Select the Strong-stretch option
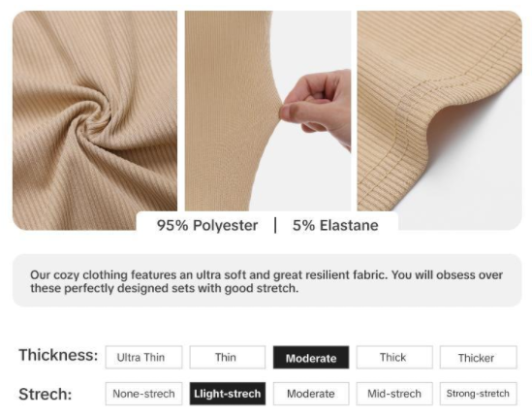Screen dimensions: 532x416 coord(479,394)
